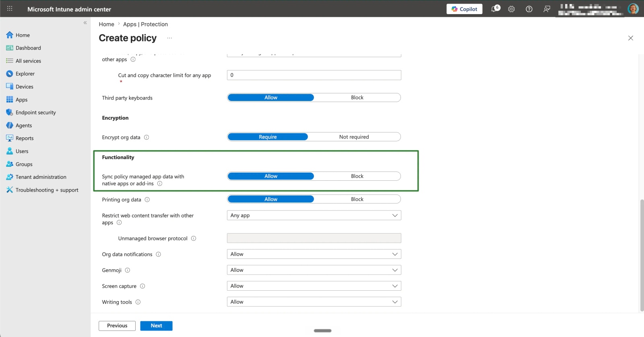Open Copilot from the header
This screenshot has height=337, width=644.
(x=464, y=9)
